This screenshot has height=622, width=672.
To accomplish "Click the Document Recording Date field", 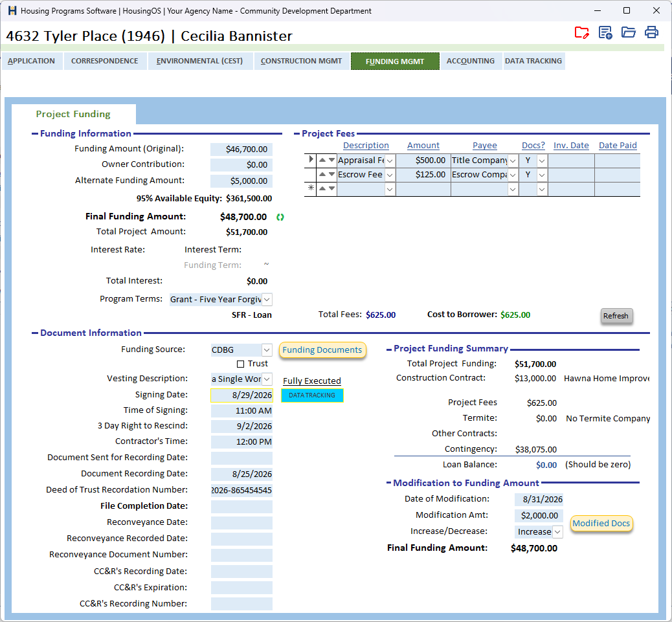I will coord(241,474).
